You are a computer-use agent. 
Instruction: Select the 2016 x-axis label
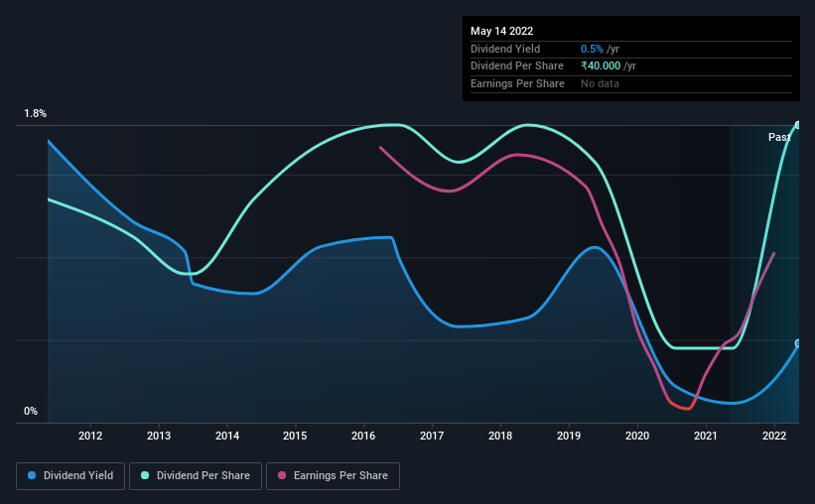point(363,436)
